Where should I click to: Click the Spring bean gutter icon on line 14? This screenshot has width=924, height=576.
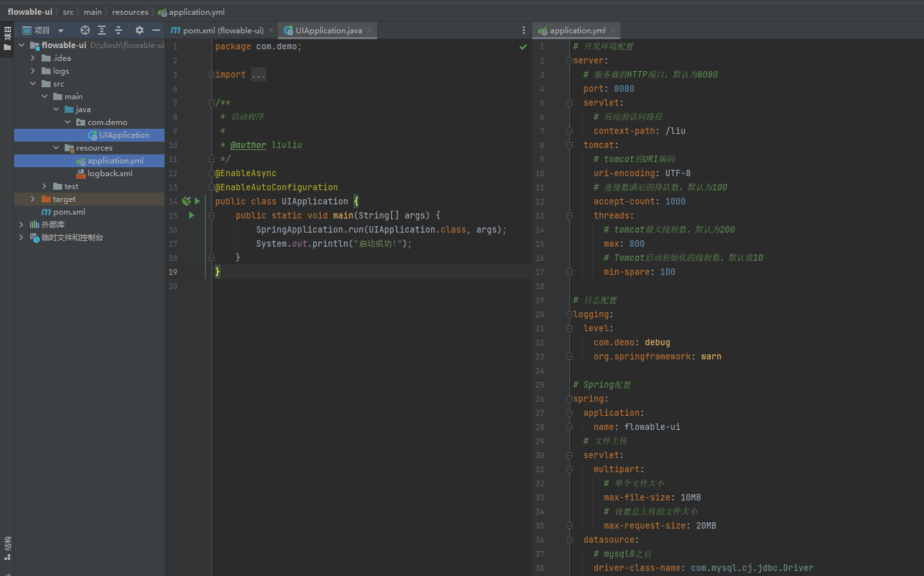coord(186,201)
